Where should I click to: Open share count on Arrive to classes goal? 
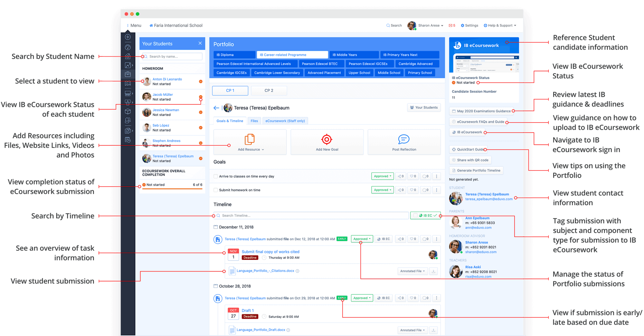click(x=401, y=176)
